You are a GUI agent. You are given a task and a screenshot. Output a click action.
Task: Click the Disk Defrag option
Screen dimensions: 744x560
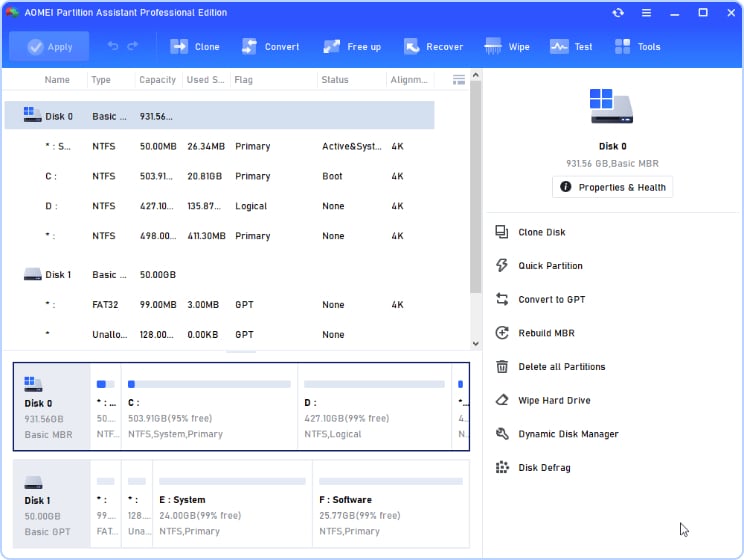544,468
